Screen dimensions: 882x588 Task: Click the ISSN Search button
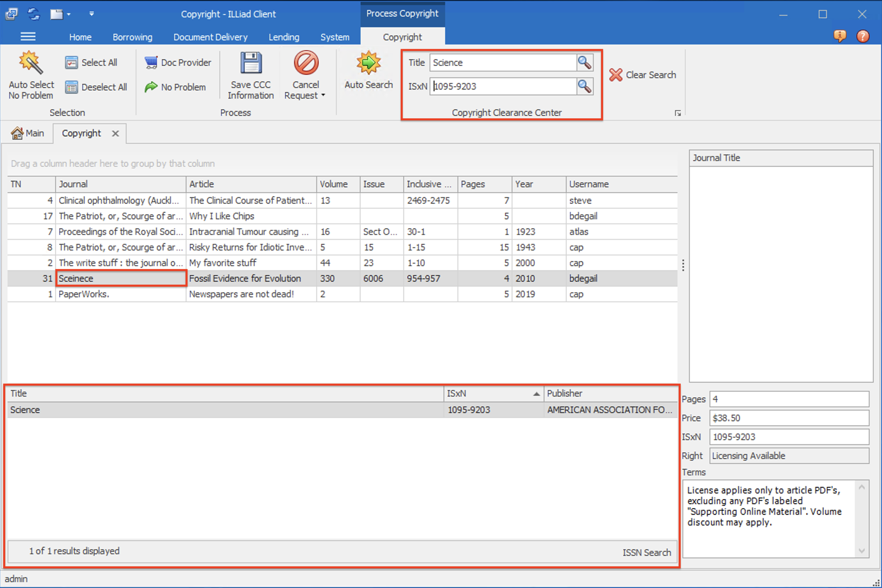(x=647, y=552)
